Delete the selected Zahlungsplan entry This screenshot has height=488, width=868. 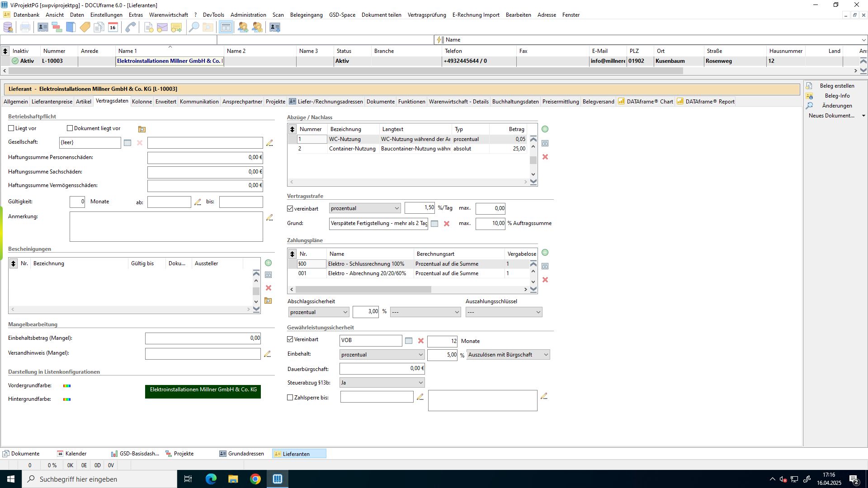pyautogui.click(x=545, y=280)
